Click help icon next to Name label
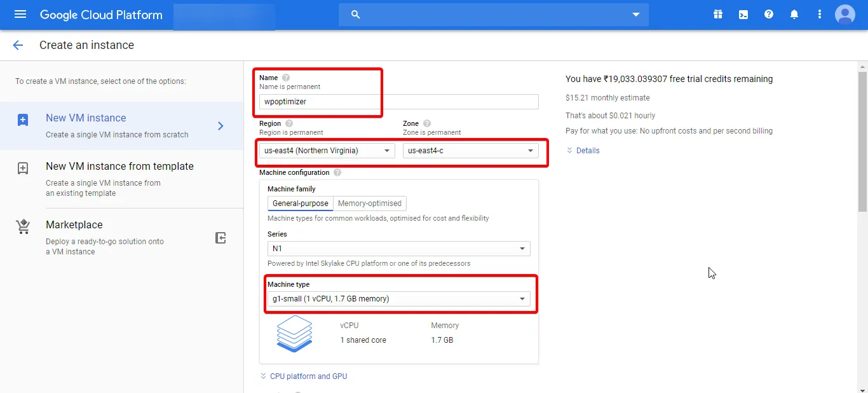The width and height of the screenshot is (868, 393). (286, 78)
